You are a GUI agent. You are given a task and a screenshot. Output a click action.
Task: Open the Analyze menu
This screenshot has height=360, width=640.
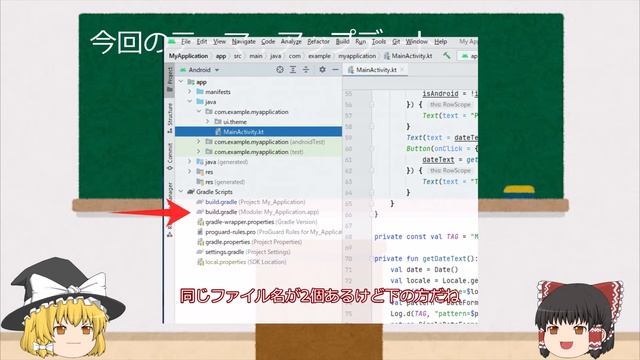(x=291, y=42)
